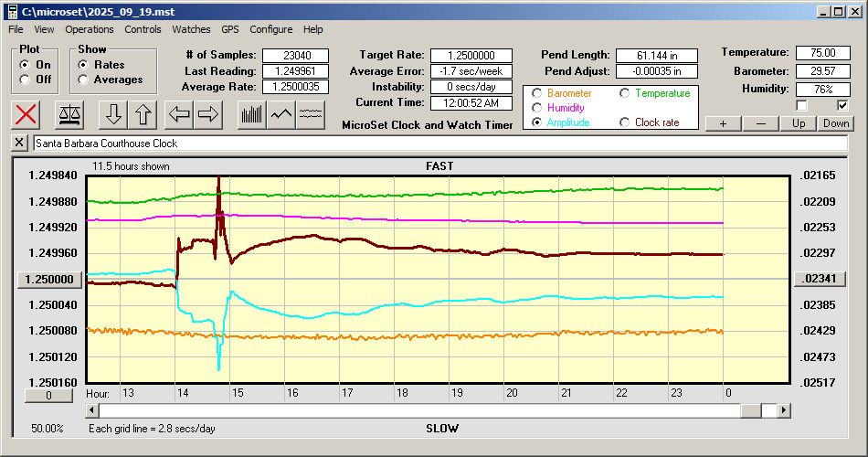Select the zigzag line graph style icon
The image size is (868, 457).
[x=281, y=114]
